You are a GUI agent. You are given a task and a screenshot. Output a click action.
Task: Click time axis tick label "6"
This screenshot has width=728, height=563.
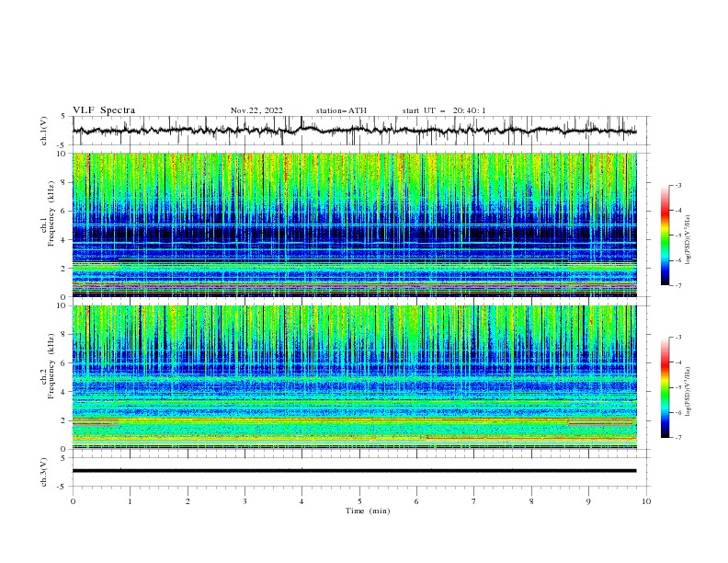click(417, 501)
